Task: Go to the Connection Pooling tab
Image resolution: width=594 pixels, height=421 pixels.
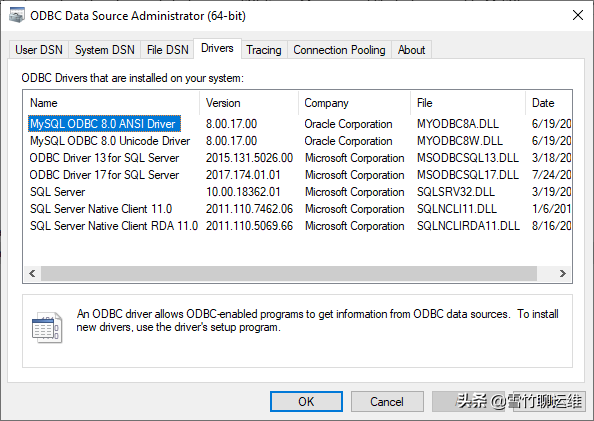Action: coord(339,50)
